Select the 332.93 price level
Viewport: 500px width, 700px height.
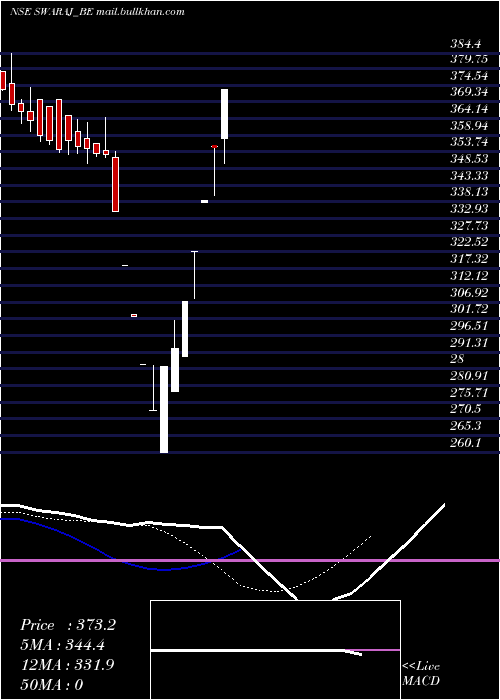click(469, 209)
